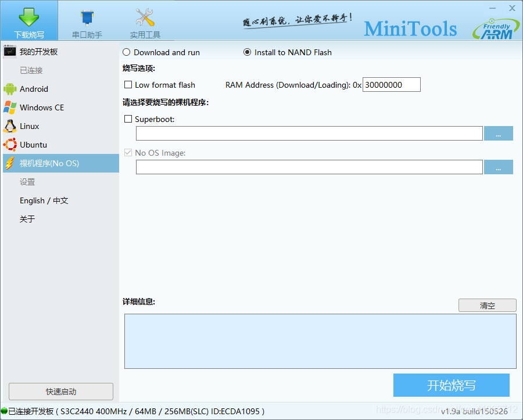Browse for the No OS Image file
Viewport: 523px width, 420px height.
pos(499,167)
